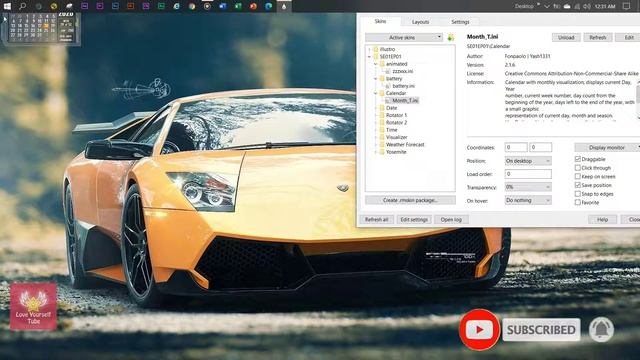Screen dimensions: 640x360
Task: Open the Action Center notification icon
Action: [627, 6]
